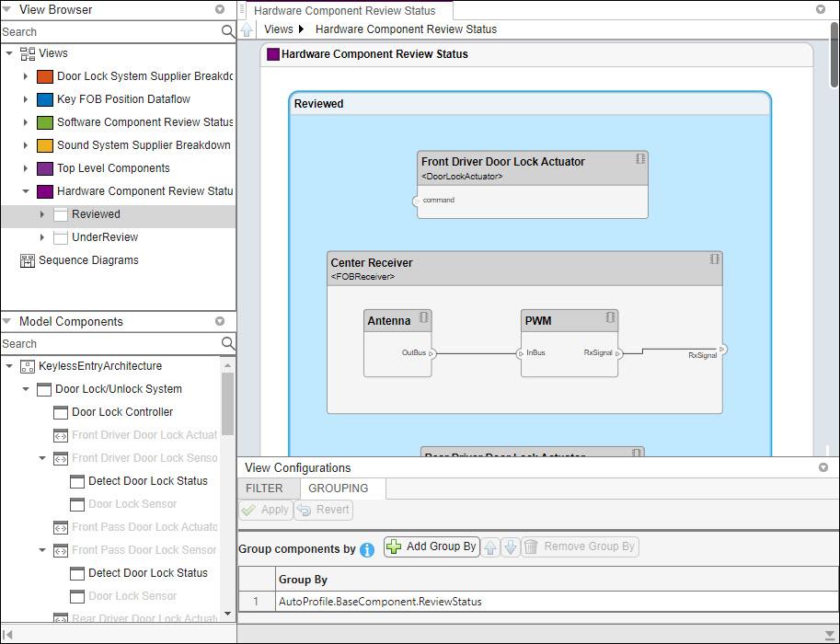840x644 pixels.
Task: Click the orange Door Lock System Supplier swatch
Action: tap(45, 76)
